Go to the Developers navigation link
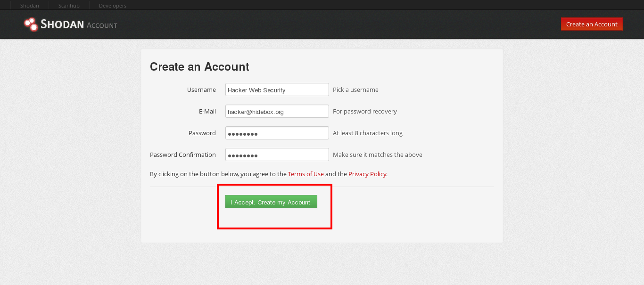Image resolution: width=644 pixels, height=285 pixels. 113,6
